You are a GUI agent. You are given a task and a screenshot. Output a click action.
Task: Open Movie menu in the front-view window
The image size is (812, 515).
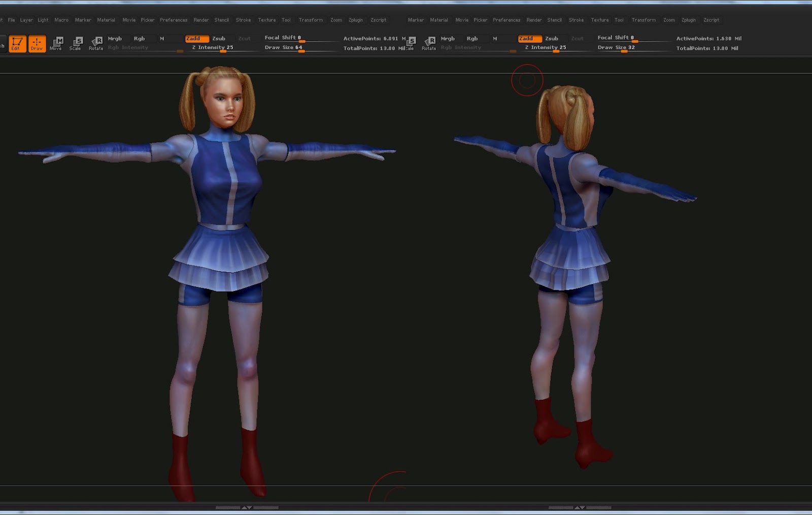(x=129, y=20)
